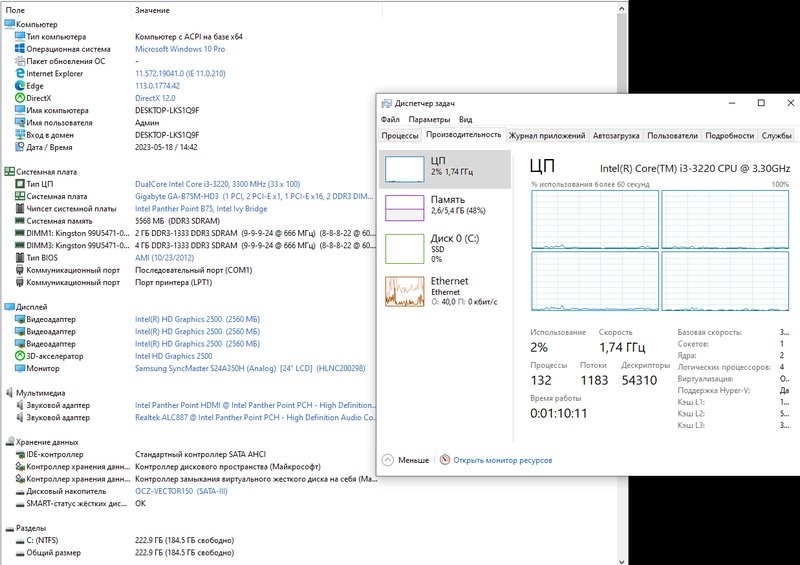Click the user icon next to Имя пользователя
The image size is (800, 565).
coord(20,122)
